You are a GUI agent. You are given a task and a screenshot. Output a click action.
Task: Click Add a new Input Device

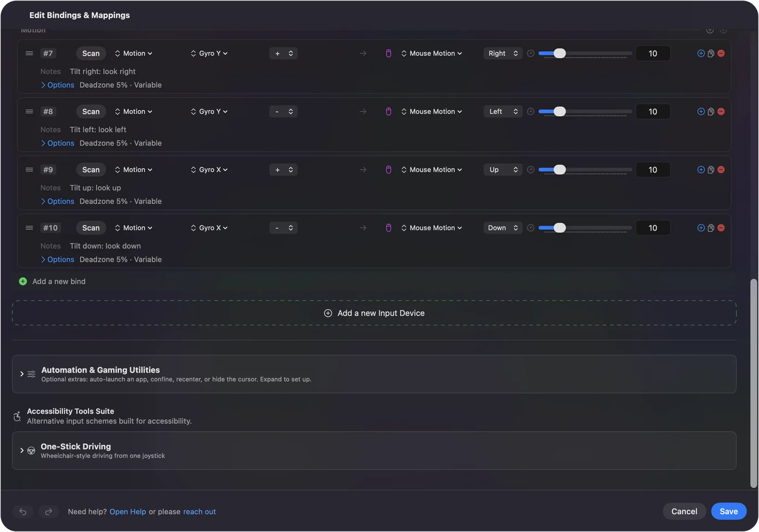374,313
